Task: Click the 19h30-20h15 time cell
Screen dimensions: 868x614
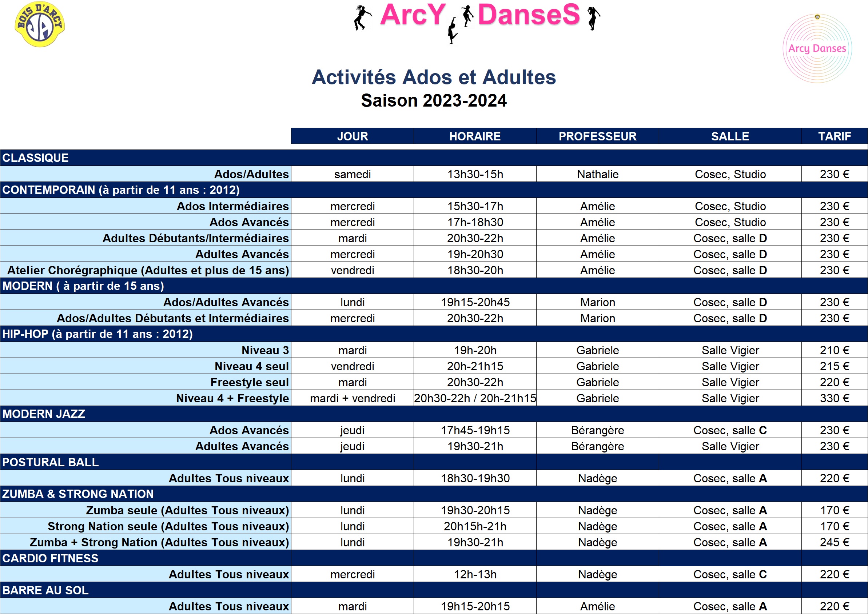Action: [x=475, y=510]
